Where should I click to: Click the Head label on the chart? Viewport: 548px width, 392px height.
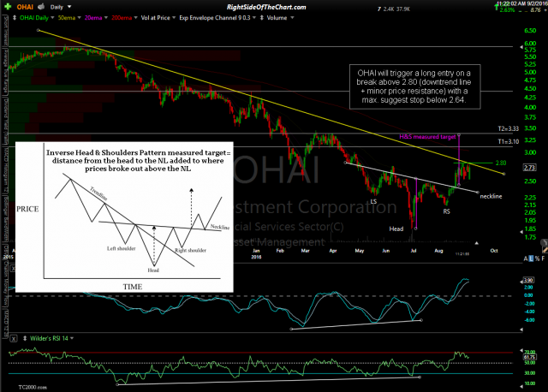click(x=396, y=229)
